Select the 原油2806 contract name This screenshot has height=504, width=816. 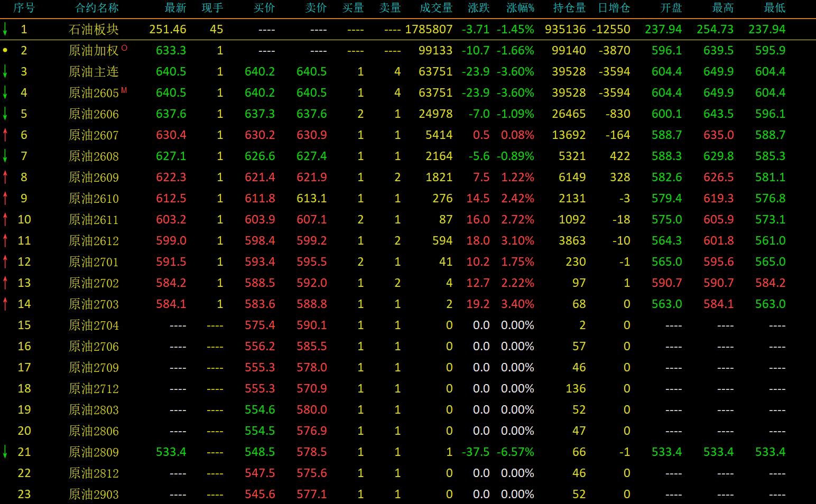pos(94,431)
